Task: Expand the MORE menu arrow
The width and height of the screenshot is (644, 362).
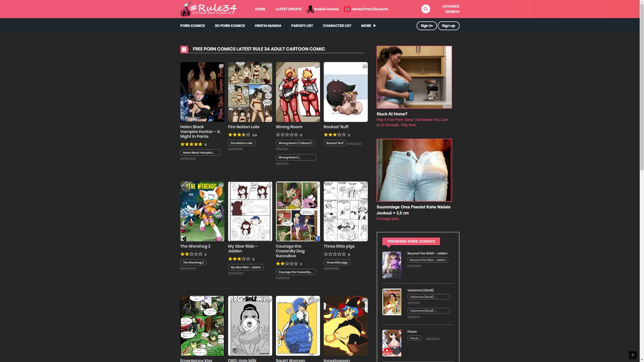Action: [375, 26]
